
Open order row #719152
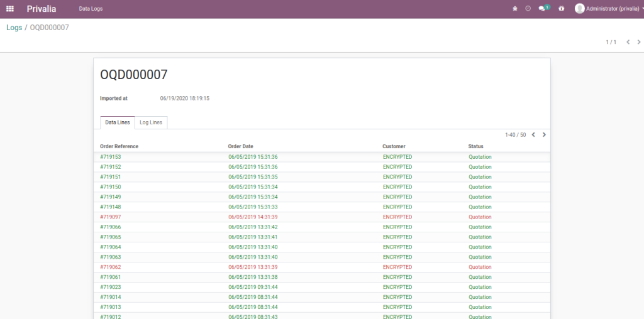[322, 167]
